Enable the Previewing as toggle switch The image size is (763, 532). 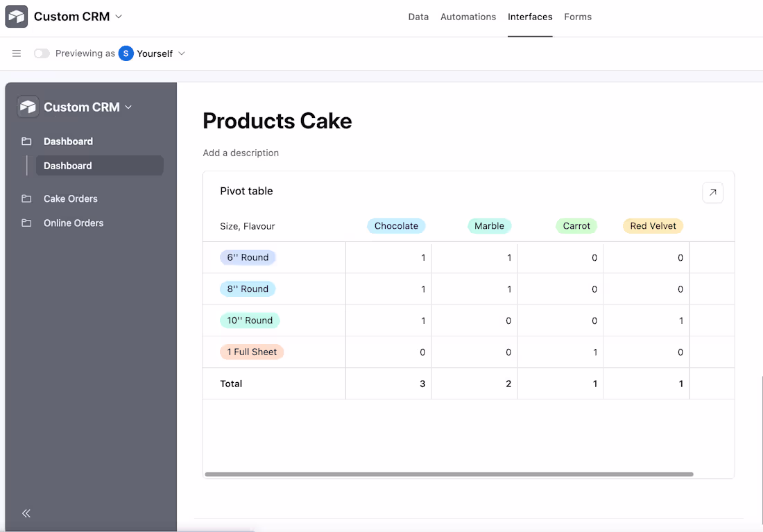pos(42,53)
